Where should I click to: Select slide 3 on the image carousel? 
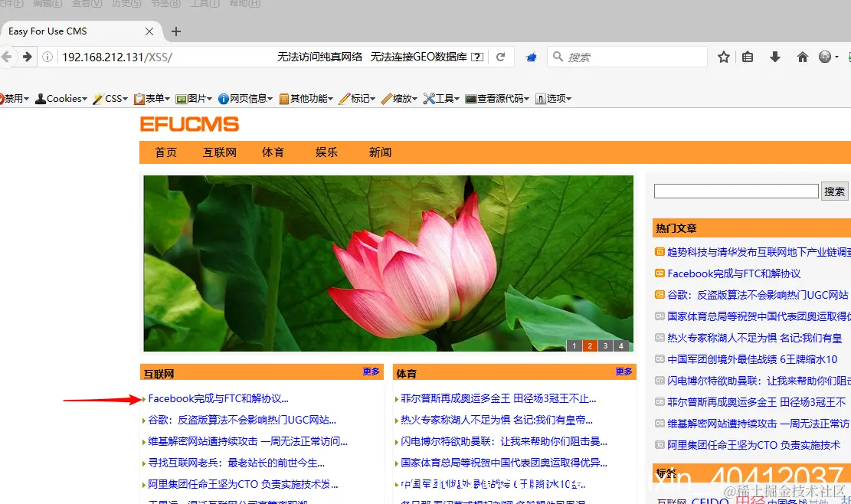tap(605, 345)
